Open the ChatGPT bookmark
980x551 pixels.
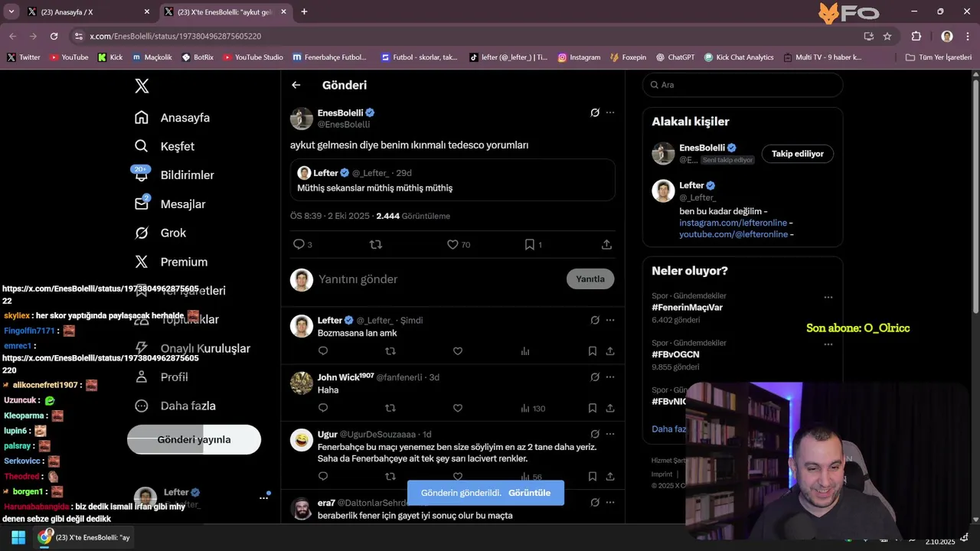point(675,57)
